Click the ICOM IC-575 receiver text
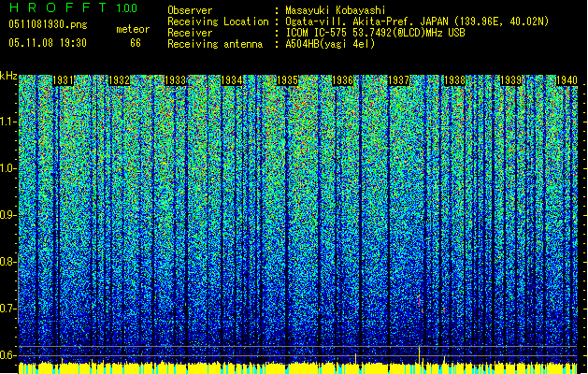The width and height of the screenshot is (588, 374). point(375,33)
